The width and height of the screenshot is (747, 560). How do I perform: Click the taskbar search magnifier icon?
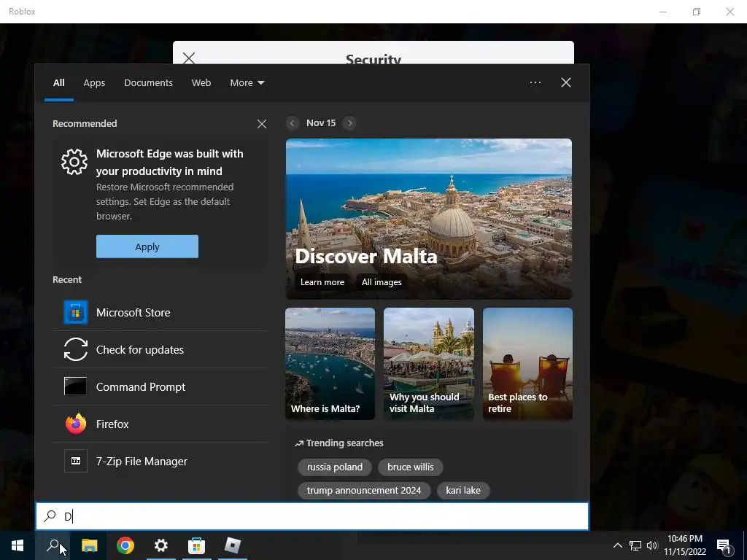pyautogui.click(x=53, y=545)
